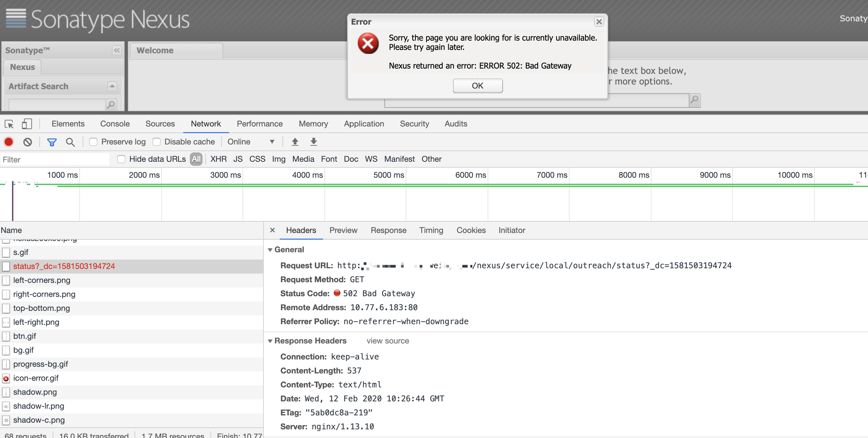868x438 pixels.
Task: Click OK in the Error dialog
Action: 478,86
